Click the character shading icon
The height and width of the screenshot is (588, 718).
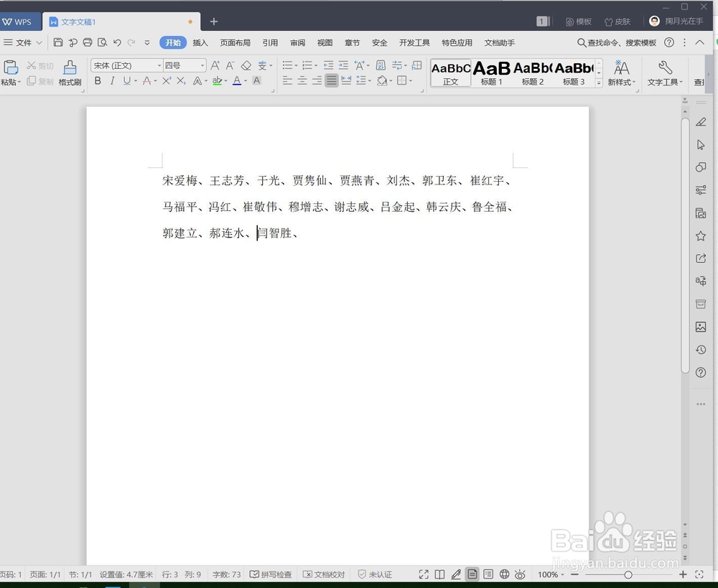click(x=257, y=80)
